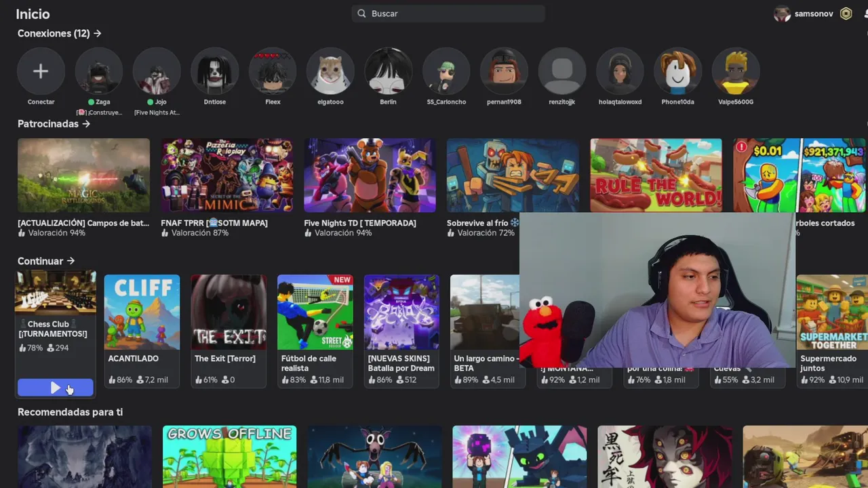
Task: Open The Exit [Terror] thumbnail
Action: coord(229,312)
